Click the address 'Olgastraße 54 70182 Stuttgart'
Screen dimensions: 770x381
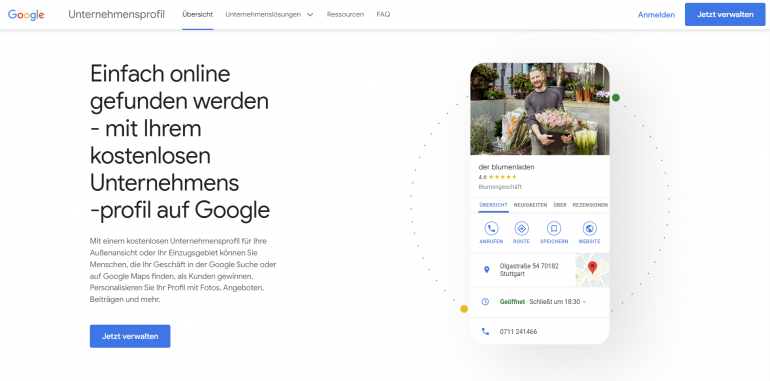(529, 270)
